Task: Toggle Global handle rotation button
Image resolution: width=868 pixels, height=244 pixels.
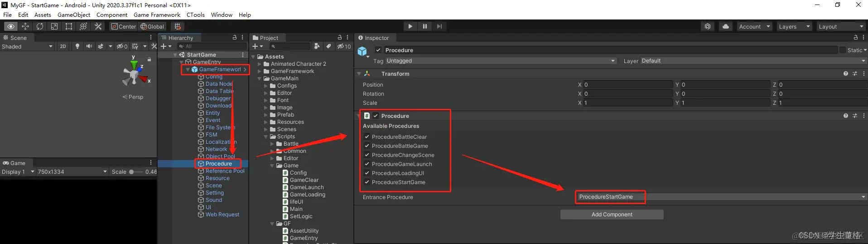Action: point(152,26)
